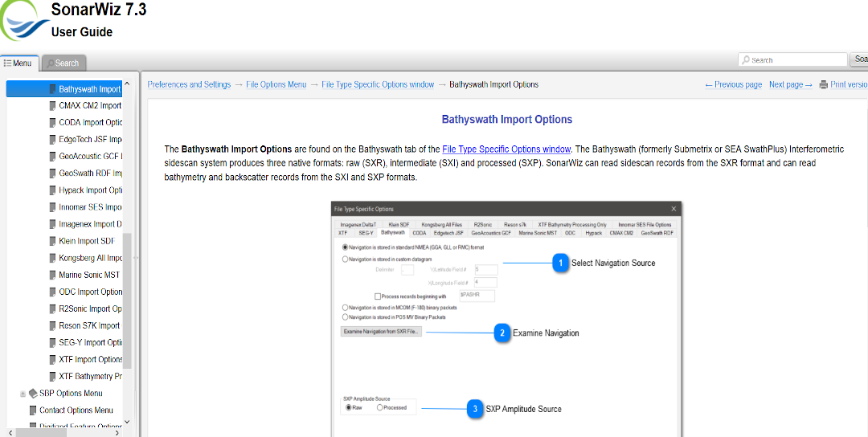Switch to the Search tab
This screenshot has height=437, width=868.
tap(63, 63)
